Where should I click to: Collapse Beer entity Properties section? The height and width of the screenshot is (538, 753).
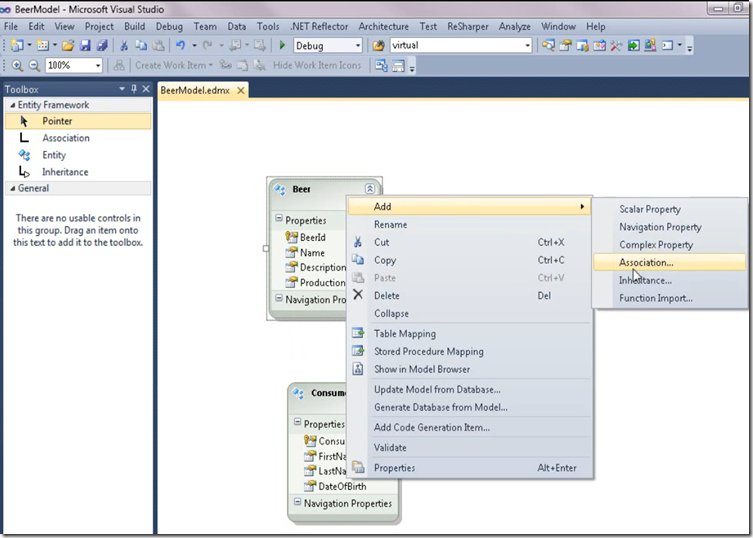[279, 219]
